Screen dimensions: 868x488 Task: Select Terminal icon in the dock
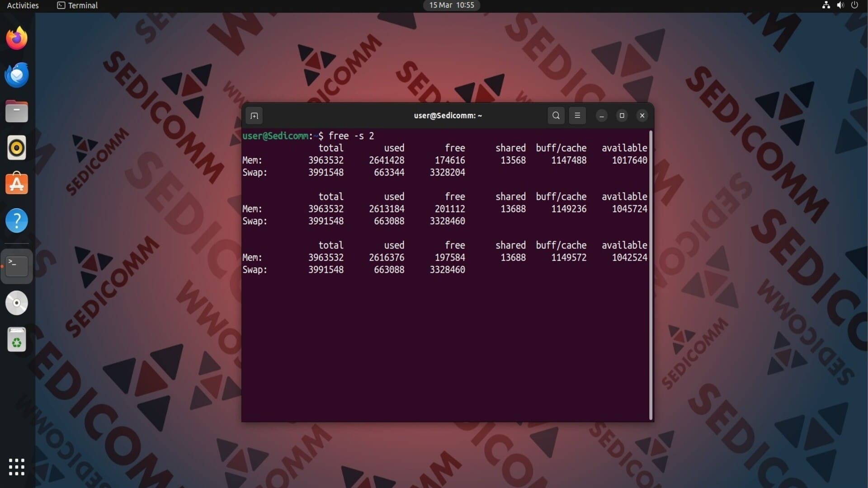[x=17, y=266]
